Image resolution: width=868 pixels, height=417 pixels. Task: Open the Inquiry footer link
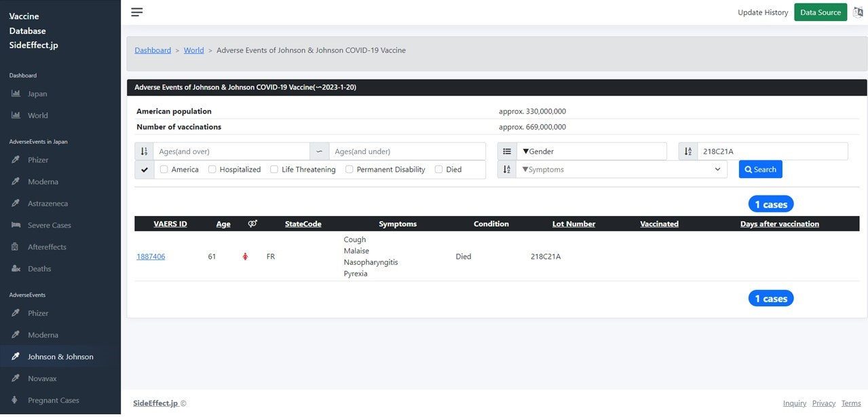pyautogui.click(x=795, y=403)
